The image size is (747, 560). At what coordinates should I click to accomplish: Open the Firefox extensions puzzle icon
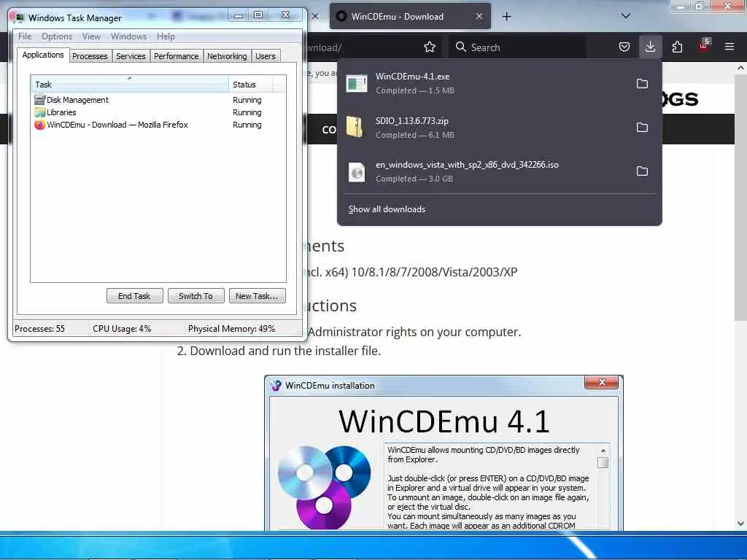click(x=677, y=47)
